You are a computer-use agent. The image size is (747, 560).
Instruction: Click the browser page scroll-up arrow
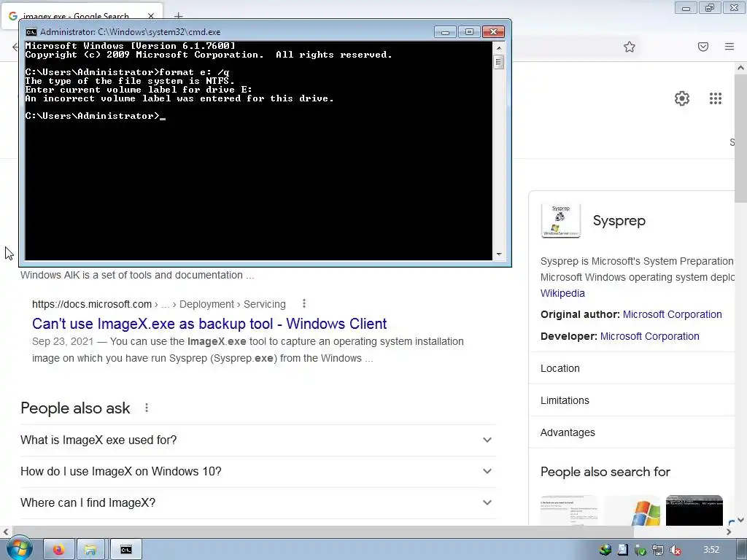(x=741, y=68)
